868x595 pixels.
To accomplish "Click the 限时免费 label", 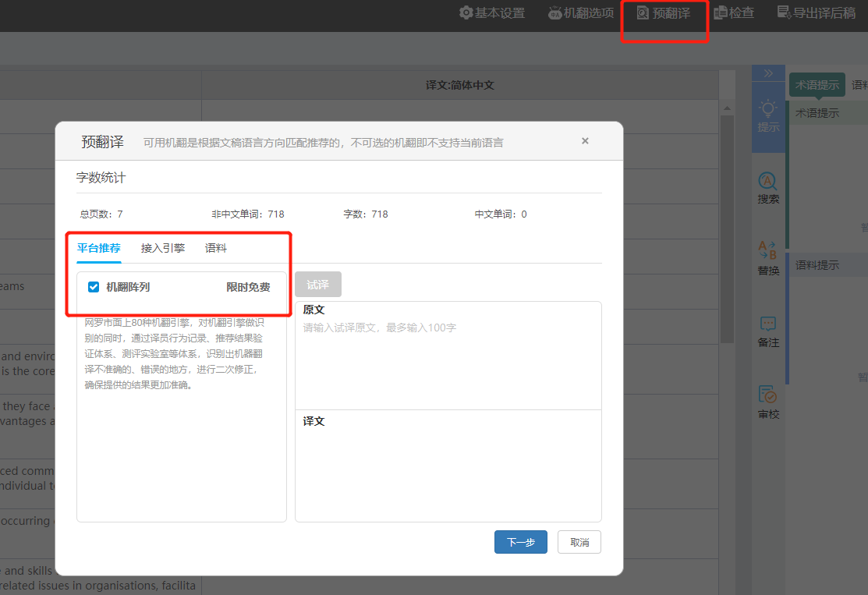I will point(248,287).
